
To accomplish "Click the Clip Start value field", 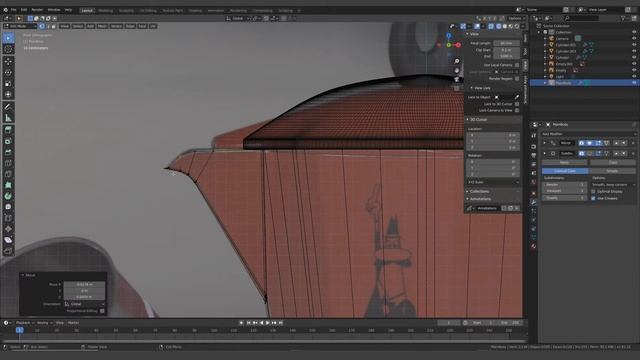I will tap(506, 50).
